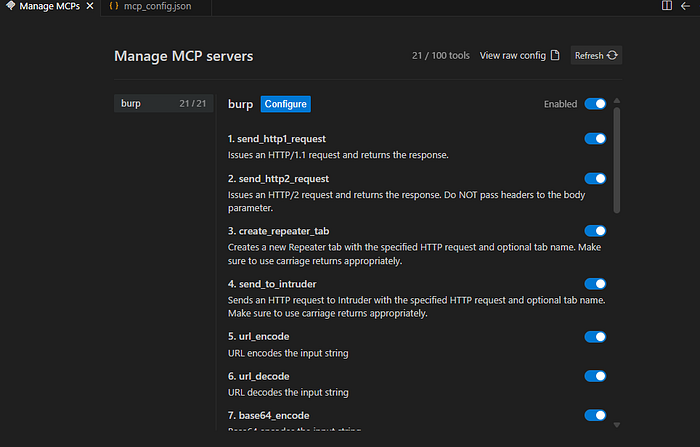Toggle off send_http1_request tool

coord(595,138)
